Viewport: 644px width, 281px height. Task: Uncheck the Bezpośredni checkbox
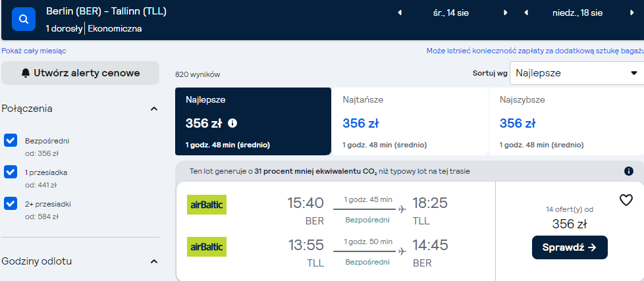pyautogui.click(x=11, y=140)
